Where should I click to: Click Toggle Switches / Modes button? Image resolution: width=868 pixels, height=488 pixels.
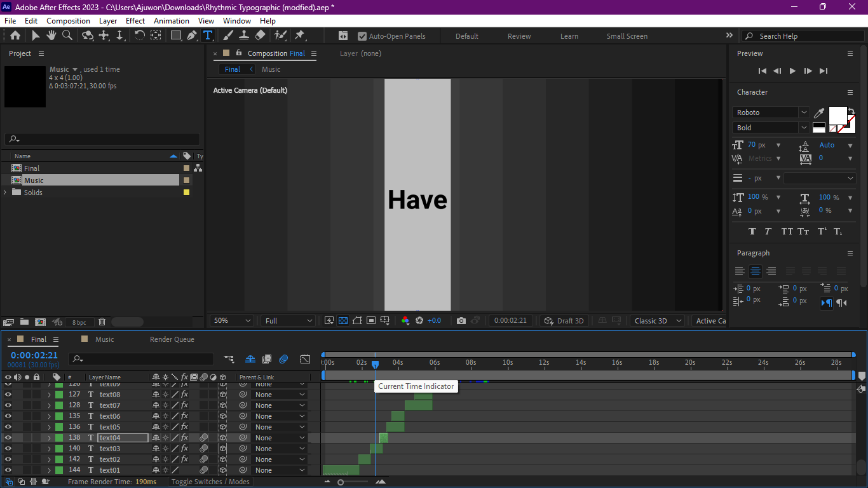pyautogui.click(x=210, y=482)
